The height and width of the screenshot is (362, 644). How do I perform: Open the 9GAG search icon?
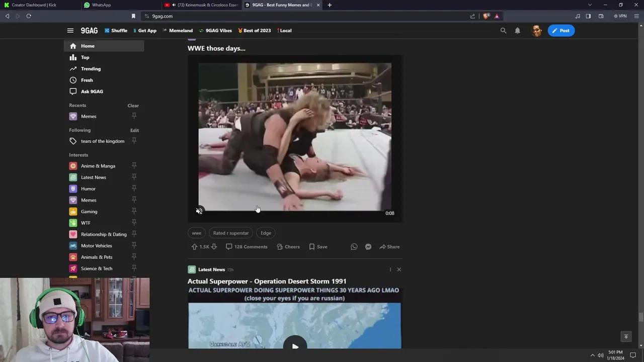pyautogui.click(x=503, y=31)
